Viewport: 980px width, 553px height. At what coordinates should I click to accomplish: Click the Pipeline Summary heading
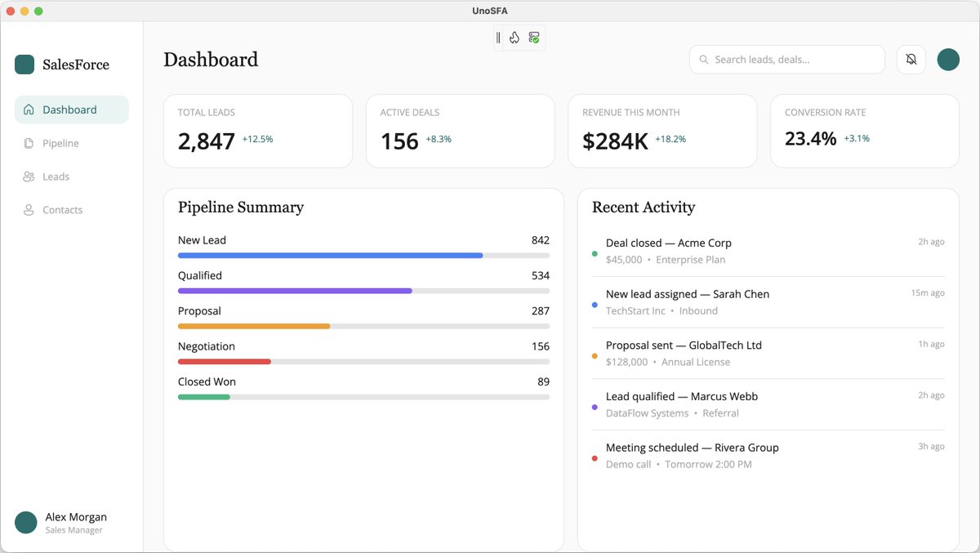[241, 207]
